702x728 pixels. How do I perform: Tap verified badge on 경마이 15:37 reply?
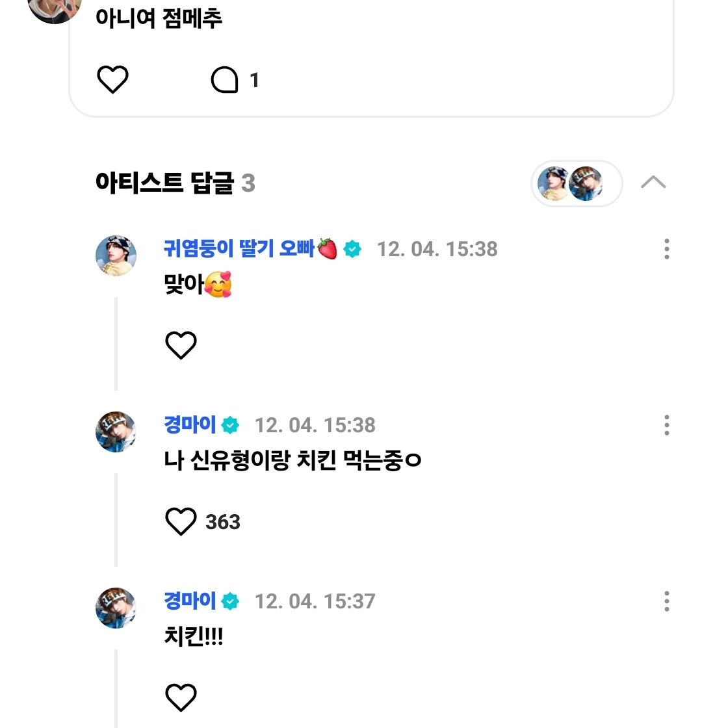(230, 602)
